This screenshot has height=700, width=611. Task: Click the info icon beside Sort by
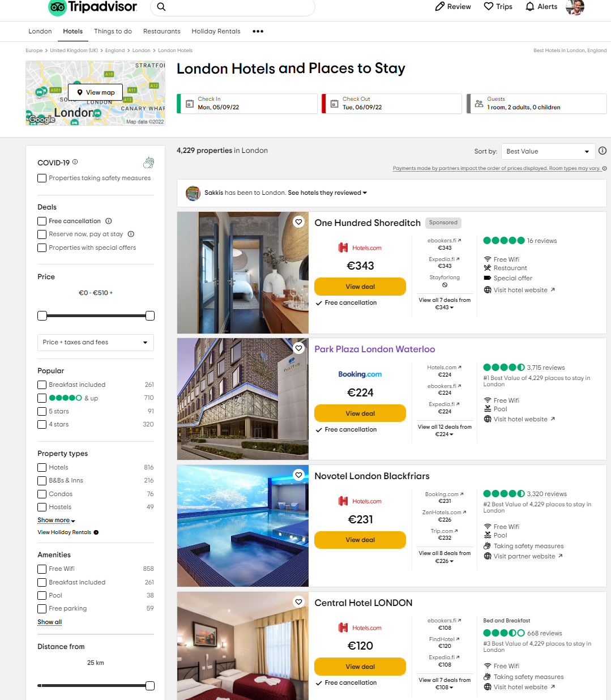point(603,151)
